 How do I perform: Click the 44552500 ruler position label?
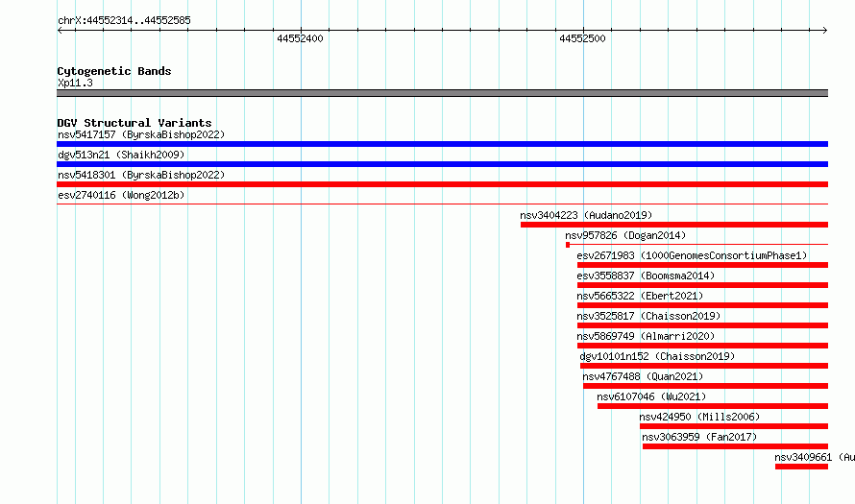582,38
